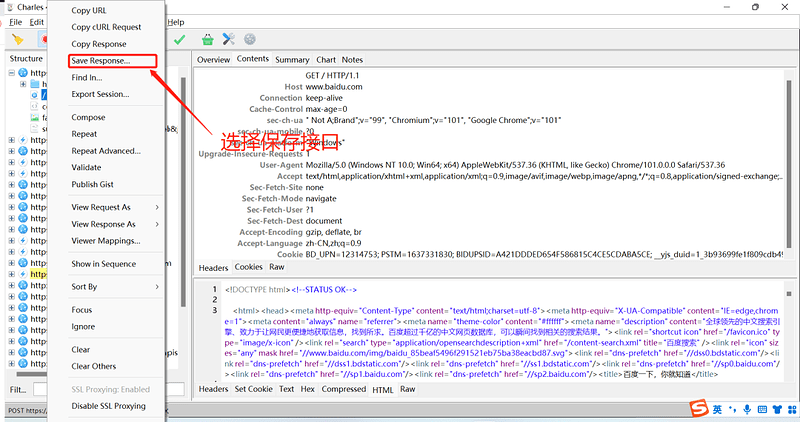Open the Set Cookie response tab
This screenshot has width=800, height=422.
[254, 389]
